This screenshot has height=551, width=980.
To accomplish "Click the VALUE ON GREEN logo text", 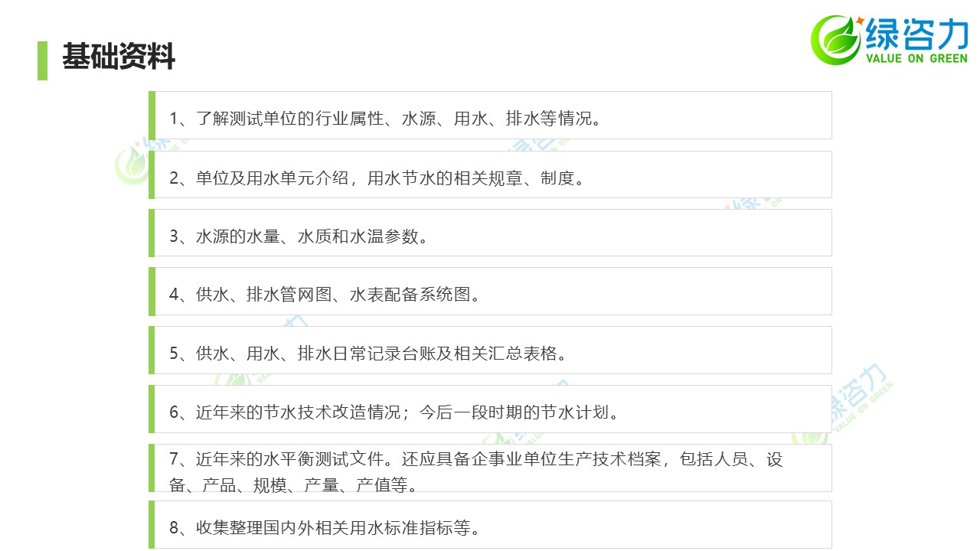I will click(x=916, y=59).
